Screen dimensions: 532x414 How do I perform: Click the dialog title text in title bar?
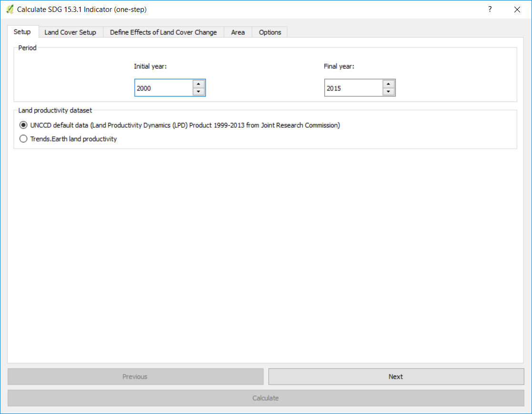click(82, 9)
